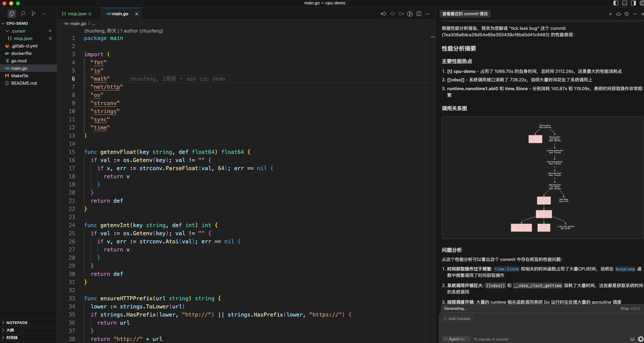
Task: Open the chat panel more-options menu
Action: (x=635, y=14)
